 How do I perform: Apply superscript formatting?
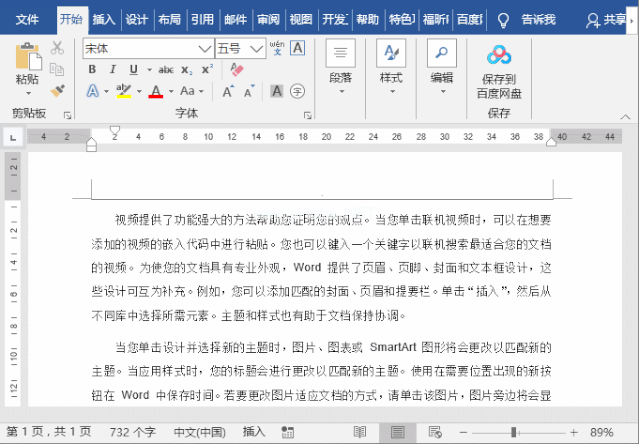207,69
